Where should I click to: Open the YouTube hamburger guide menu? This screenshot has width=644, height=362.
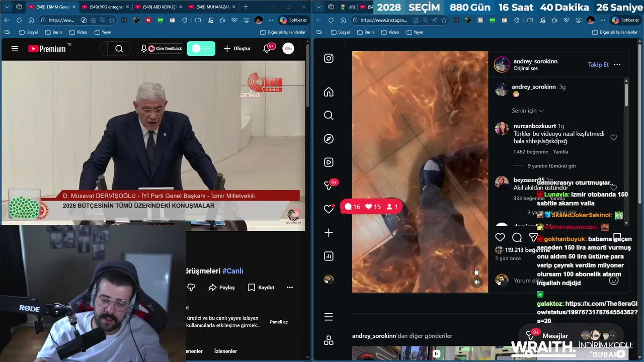click(15, 49)
